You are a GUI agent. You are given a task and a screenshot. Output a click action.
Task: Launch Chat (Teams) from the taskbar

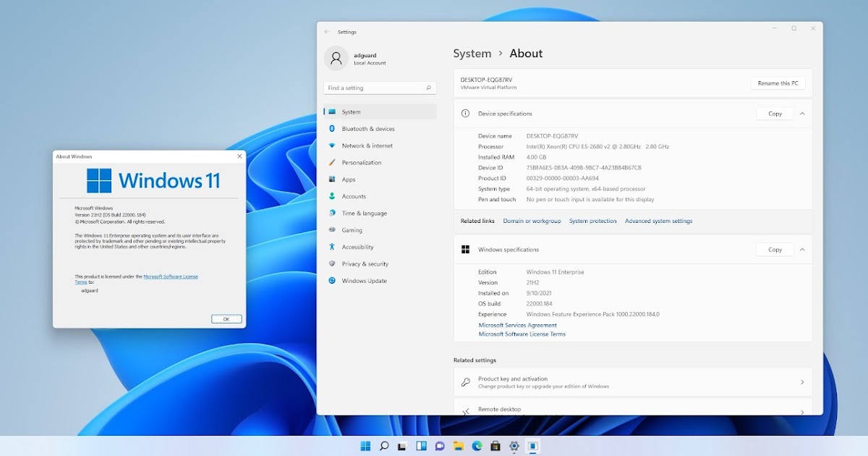(440, 446)
